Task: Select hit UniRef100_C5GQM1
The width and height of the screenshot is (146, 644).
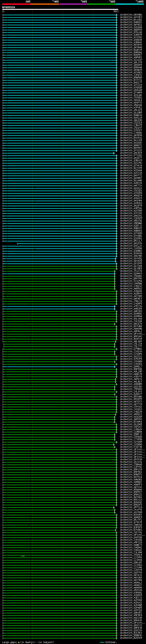Action: (131, 276)
